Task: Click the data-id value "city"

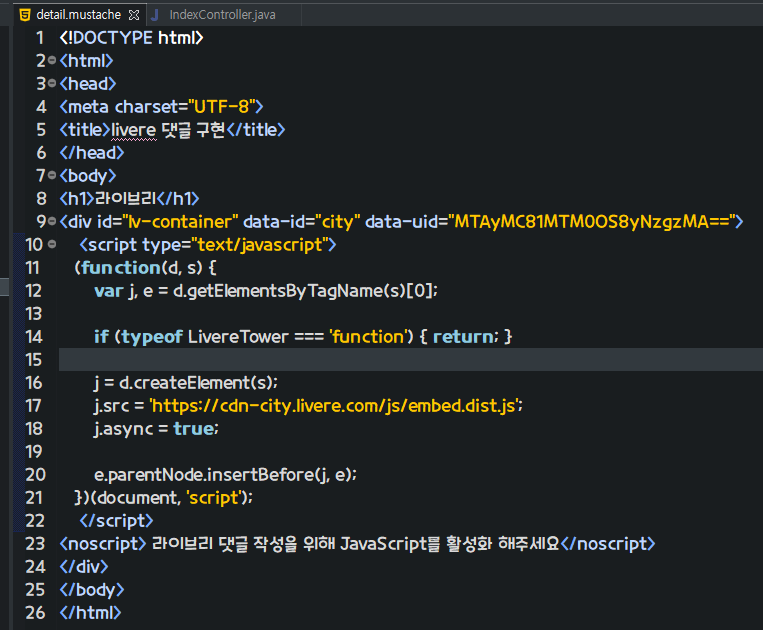Action: [337, 222]
